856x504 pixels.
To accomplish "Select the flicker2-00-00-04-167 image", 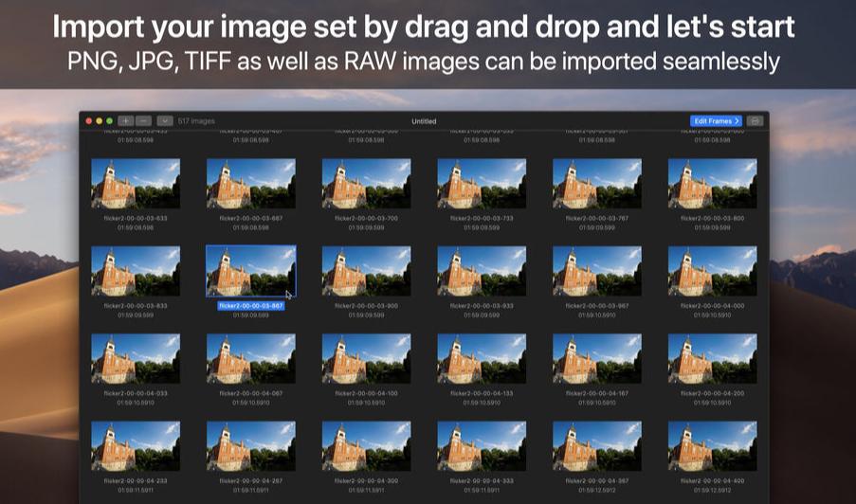I will click(x=597, y=358).
